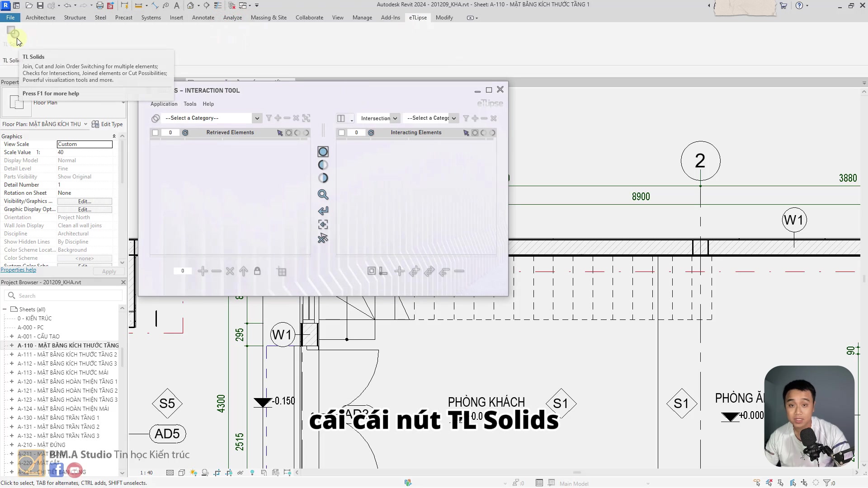
Task: Open the Tools menu in Interaction Tool
Action: pyautogui.click(x=190, y=104)
